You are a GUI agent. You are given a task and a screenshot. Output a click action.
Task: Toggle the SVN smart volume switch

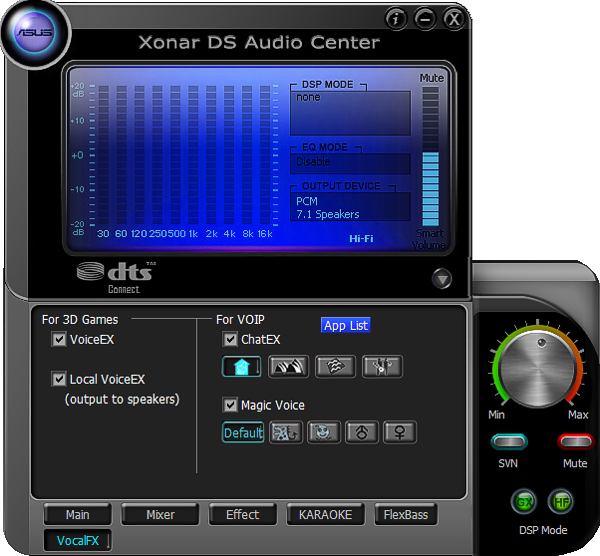(509, 442)
